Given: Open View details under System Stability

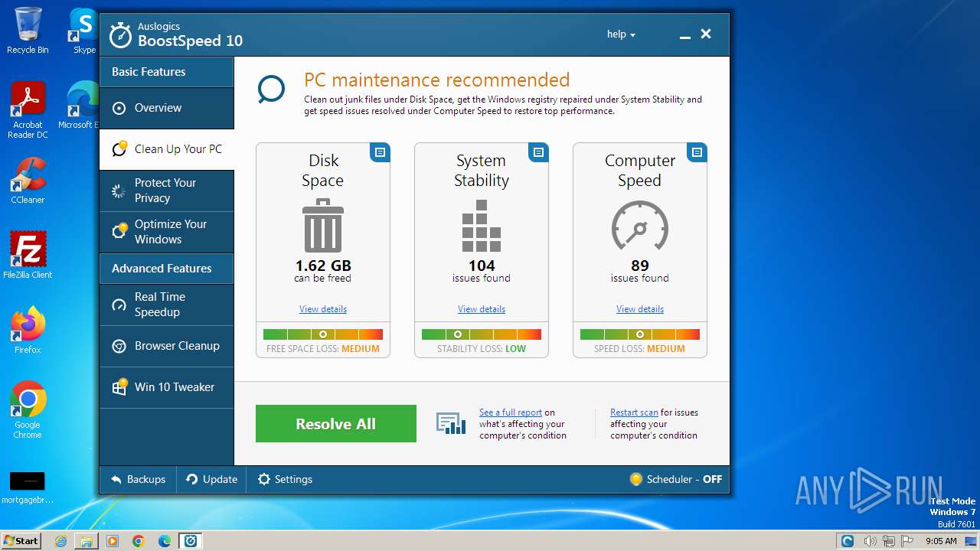Looking at the screenshot, I should (482, 309).
